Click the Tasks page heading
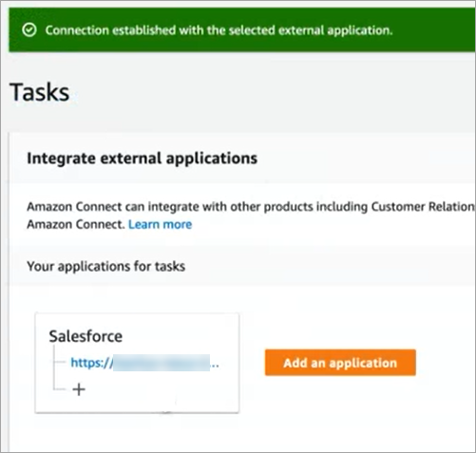This screenshot has height=453, width=476. click(40, 92)
